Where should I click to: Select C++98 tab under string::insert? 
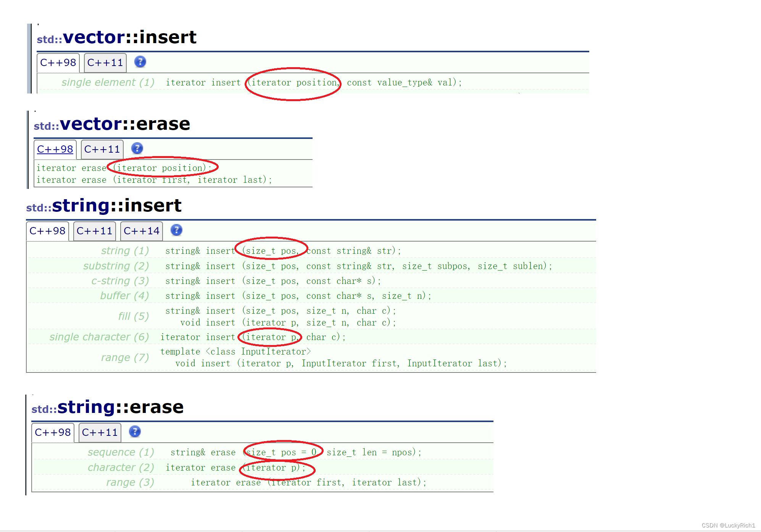[x=47, y=231]
